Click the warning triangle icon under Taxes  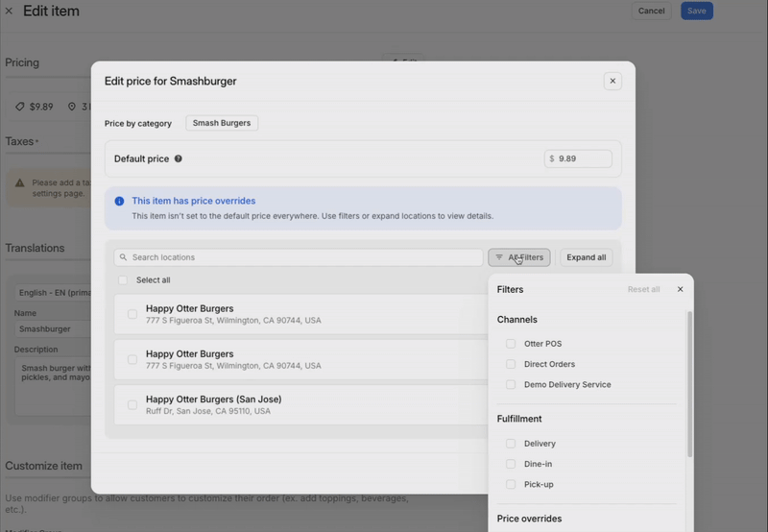click(19, 182)
